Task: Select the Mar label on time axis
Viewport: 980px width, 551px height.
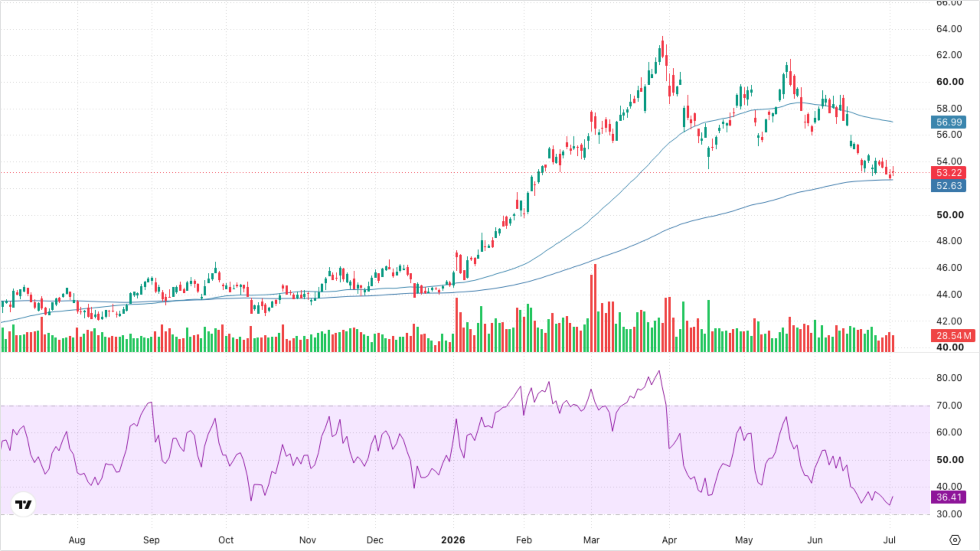Action: pos(591,540)
